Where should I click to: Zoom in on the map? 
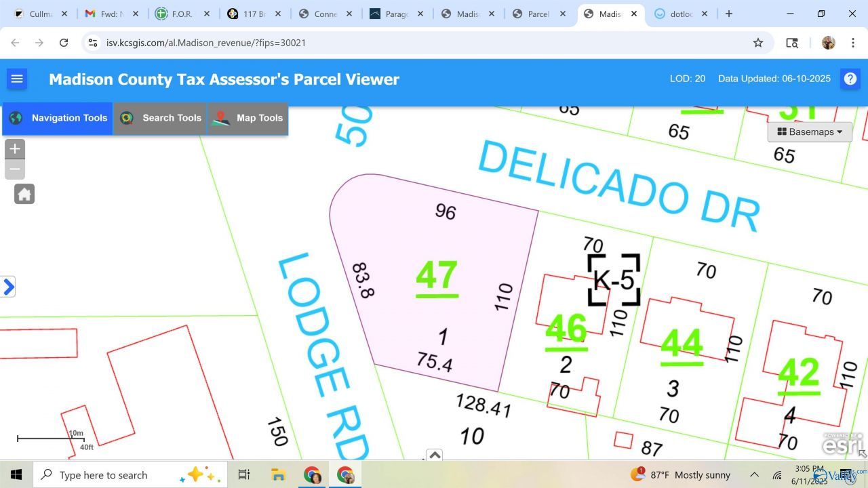[x=15, y=149]
